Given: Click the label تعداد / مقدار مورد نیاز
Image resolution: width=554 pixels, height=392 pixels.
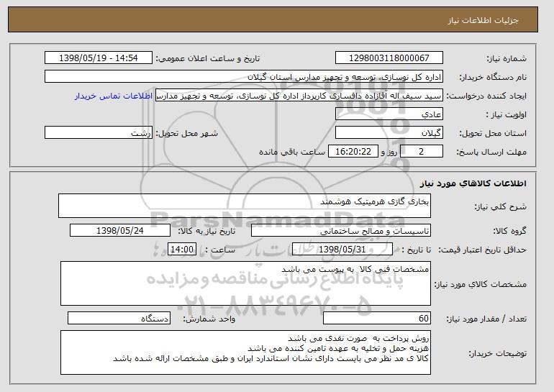Looking at the screenshot, I should click(486, 319).
